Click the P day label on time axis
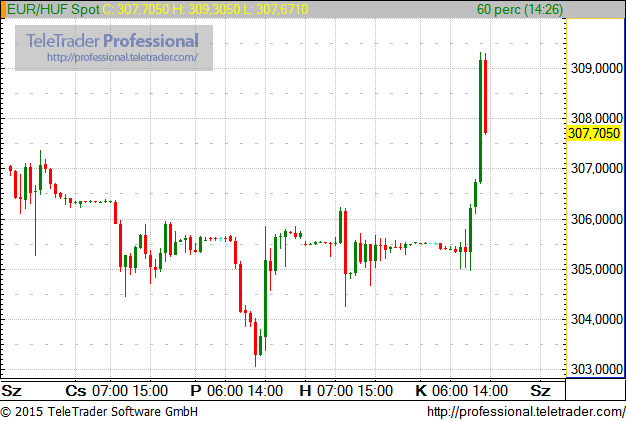The height and width of the screenshot is (421, 626). (x=196, y=391)
